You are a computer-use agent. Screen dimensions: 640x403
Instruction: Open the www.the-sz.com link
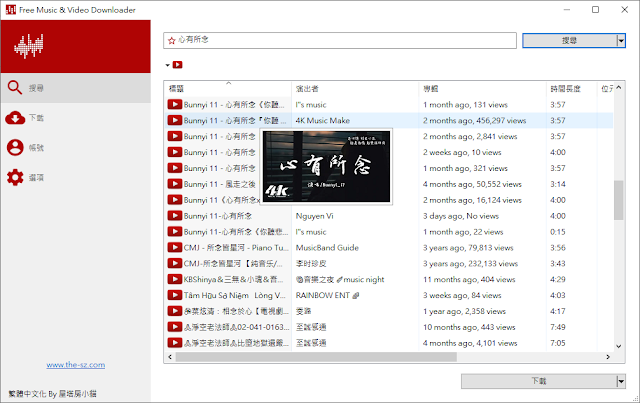click(x=76, y=365)
